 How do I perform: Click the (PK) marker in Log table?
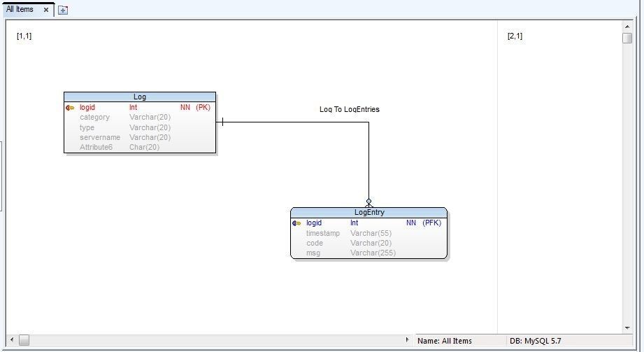[203, 107]
